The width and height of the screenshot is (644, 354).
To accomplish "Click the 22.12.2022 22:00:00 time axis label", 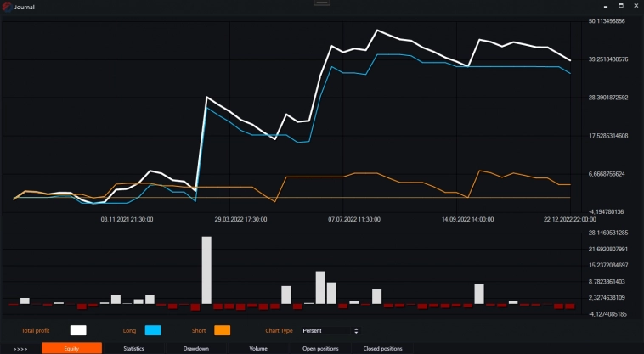I will (569, 219).
